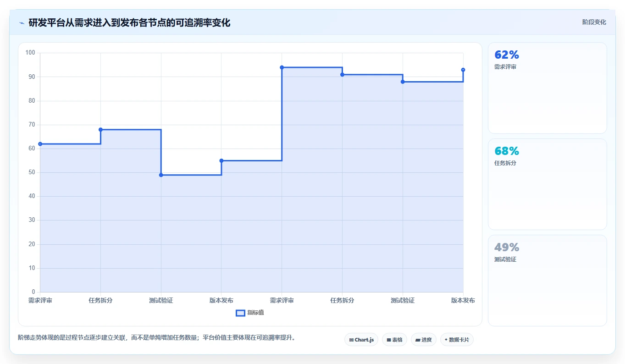Screen dimensions: 625x364
Task: Click the y-axis label 80
Action: (x=32, y=100)
